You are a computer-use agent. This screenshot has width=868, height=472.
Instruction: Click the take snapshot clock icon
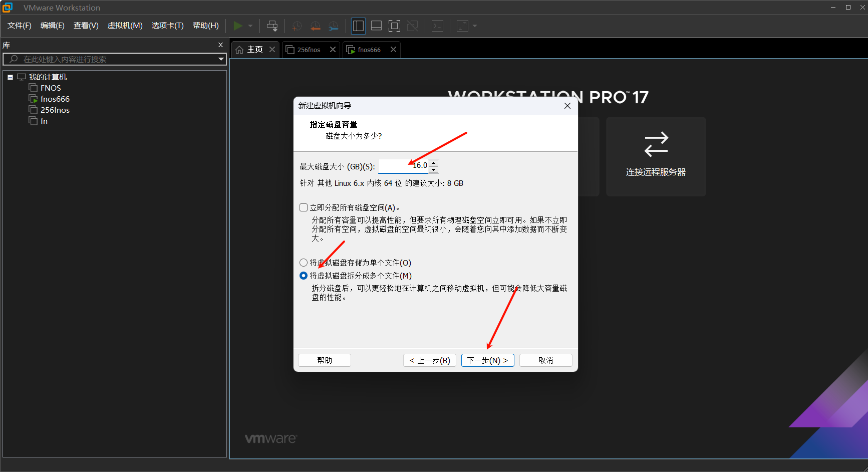pos(297,26)
